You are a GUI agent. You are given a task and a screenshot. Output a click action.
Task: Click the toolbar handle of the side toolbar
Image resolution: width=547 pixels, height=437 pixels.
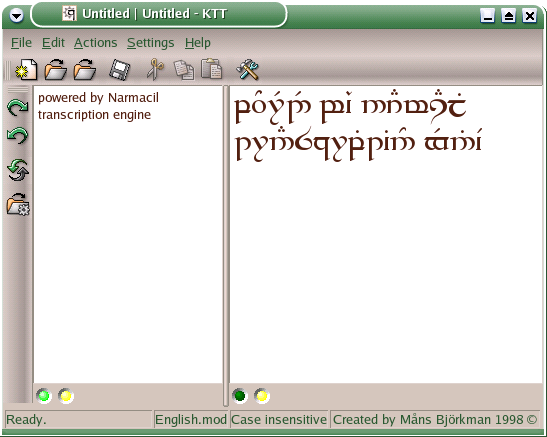coord(18,90)
